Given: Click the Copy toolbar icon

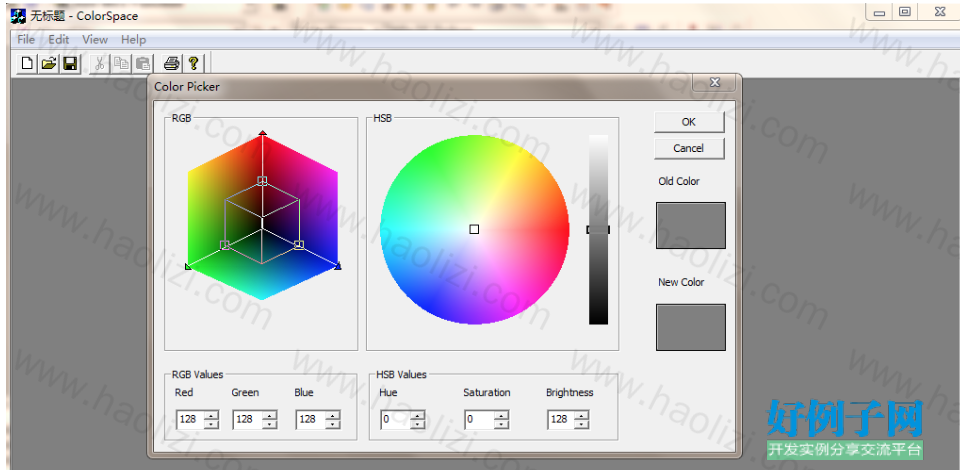Looking at the screenshot, I should pos(121,63).
